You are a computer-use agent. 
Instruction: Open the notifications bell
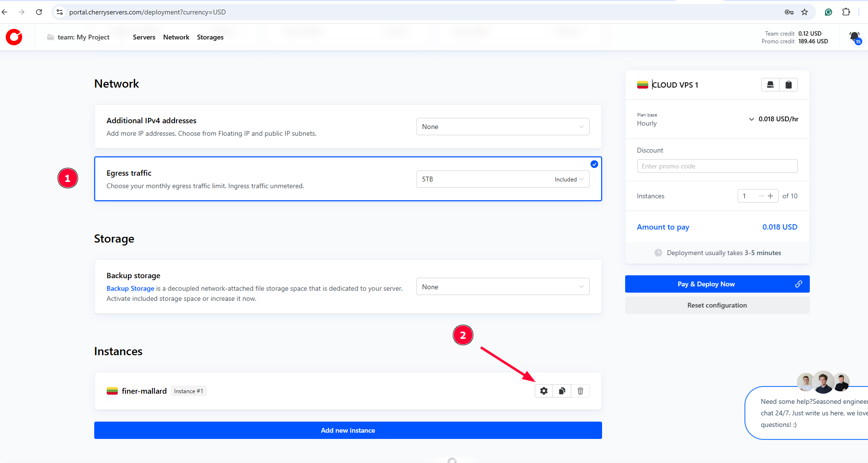[x=855, y=37]
